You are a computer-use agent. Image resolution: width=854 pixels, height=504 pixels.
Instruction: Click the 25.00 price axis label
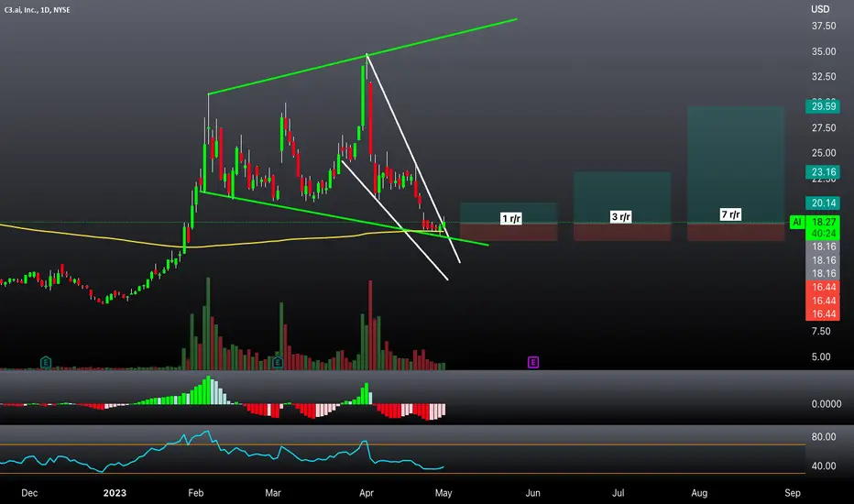tap(824, 153)
